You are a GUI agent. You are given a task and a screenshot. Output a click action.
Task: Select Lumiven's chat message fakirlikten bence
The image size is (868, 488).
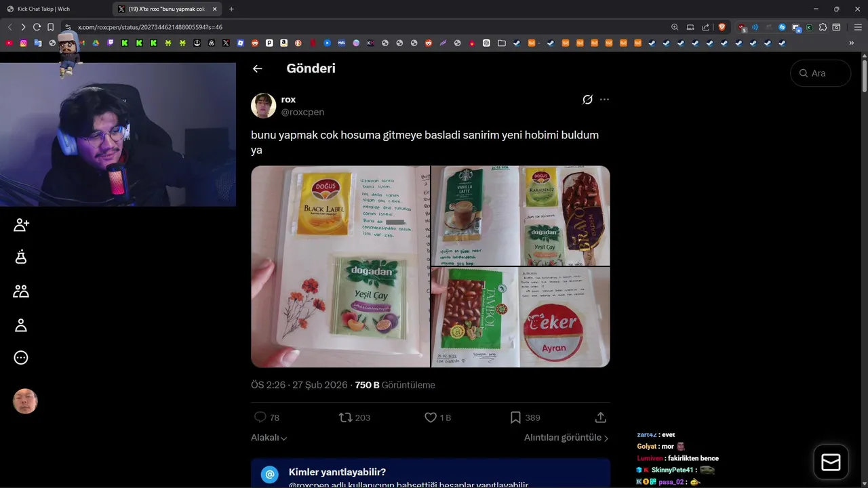pyautogui.click(x=693, y=458)
